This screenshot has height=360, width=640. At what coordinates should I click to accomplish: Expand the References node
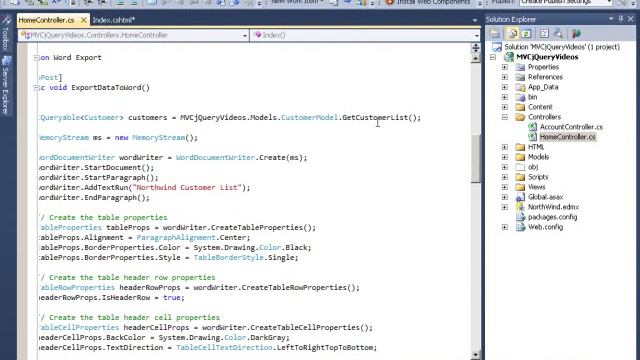click(505, 77)
